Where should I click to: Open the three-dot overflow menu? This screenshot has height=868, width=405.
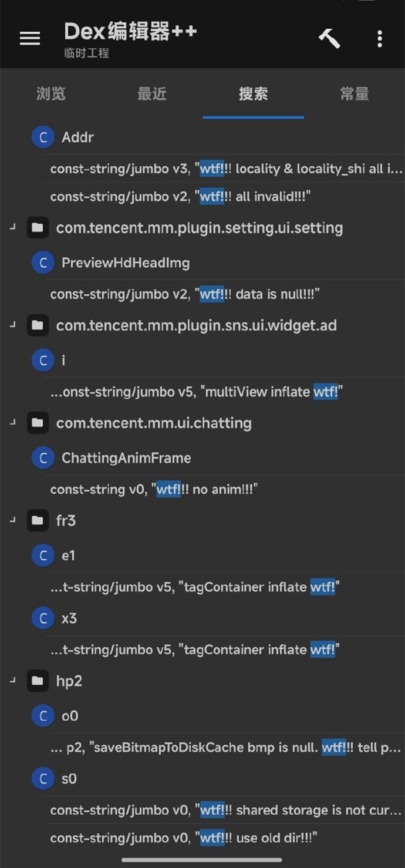click(x=380, y=39)
